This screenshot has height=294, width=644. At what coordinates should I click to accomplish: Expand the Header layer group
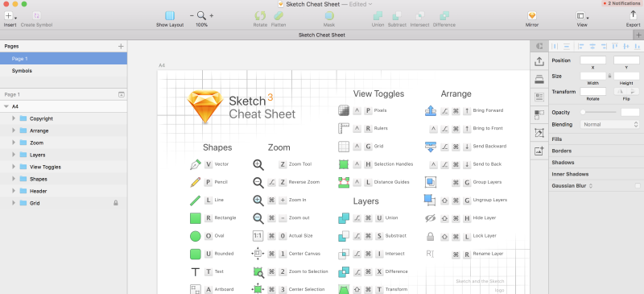pos(13,191)
